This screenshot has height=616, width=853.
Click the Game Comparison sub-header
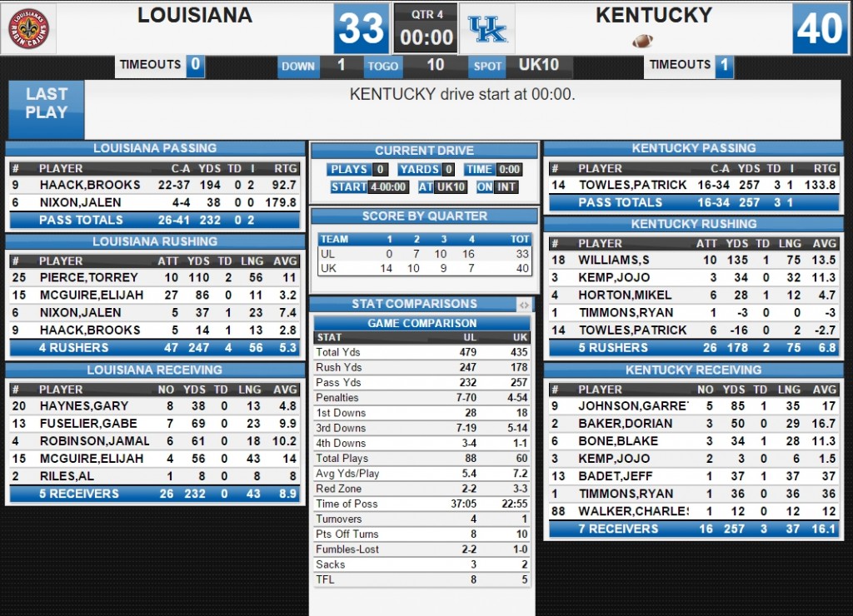pyautogui.click(x=422, y=324)
